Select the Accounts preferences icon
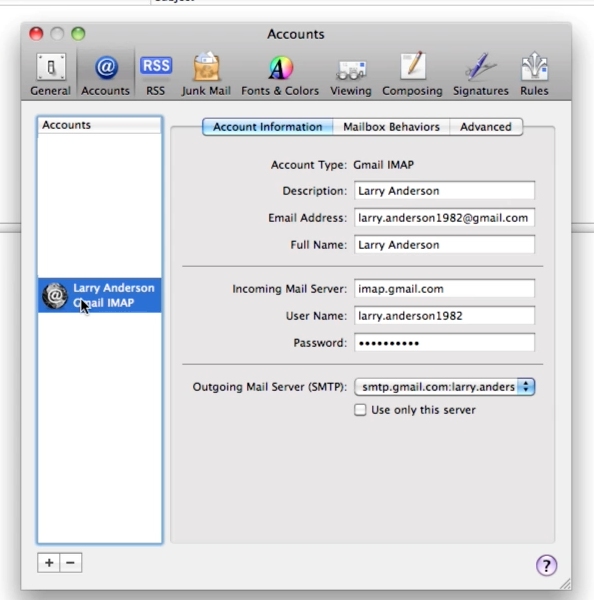This screenshot has height=600, width=594. point(106,75)
